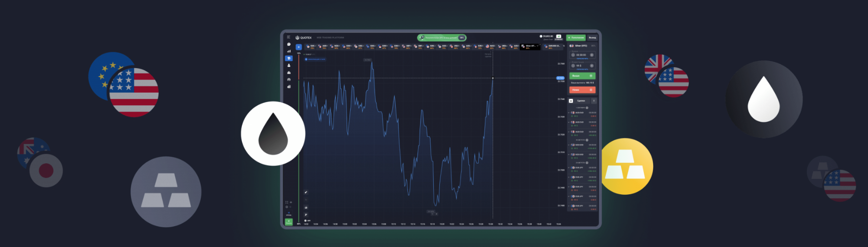Switch to the EUR/USD (O... asset tab
Image resolution: width=868 pixels, height=247 pixels.
(x=554, y=47)
